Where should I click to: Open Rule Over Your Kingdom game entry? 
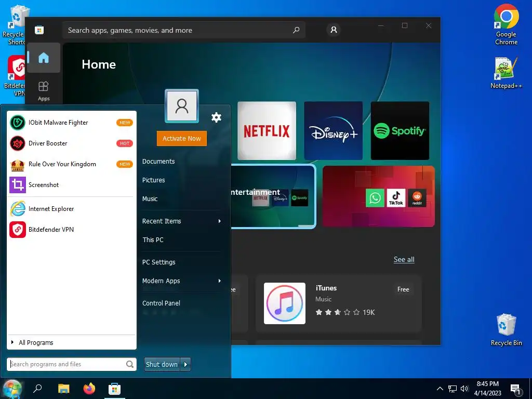click(72, 164)
